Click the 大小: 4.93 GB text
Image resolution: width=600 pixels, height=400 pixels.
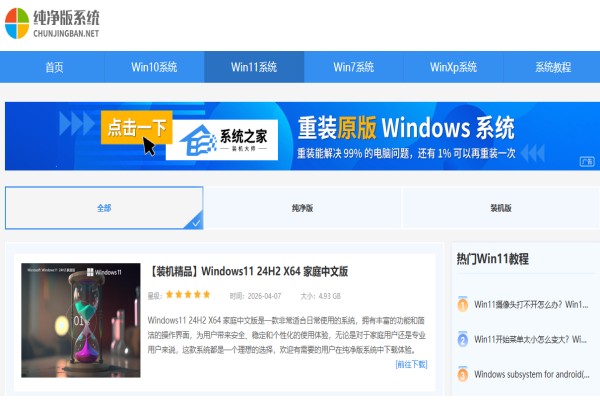pos(321,296)
